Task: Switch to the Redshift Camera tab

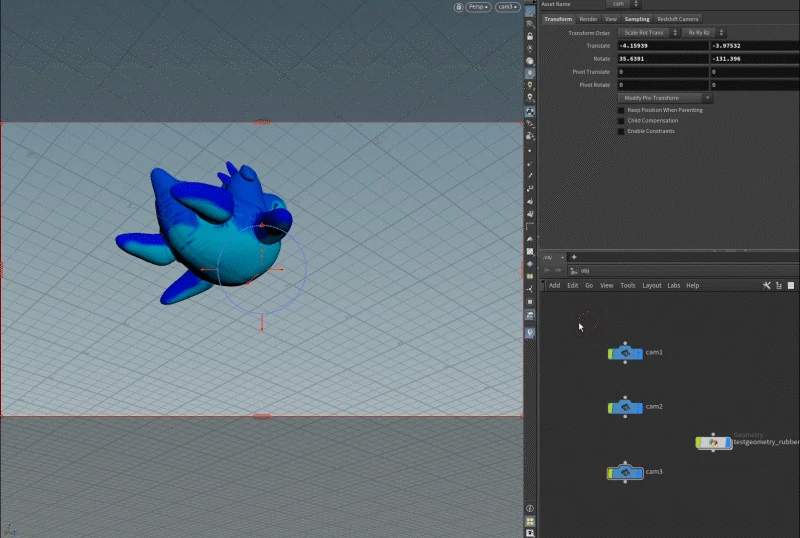Action: (678, 19)
